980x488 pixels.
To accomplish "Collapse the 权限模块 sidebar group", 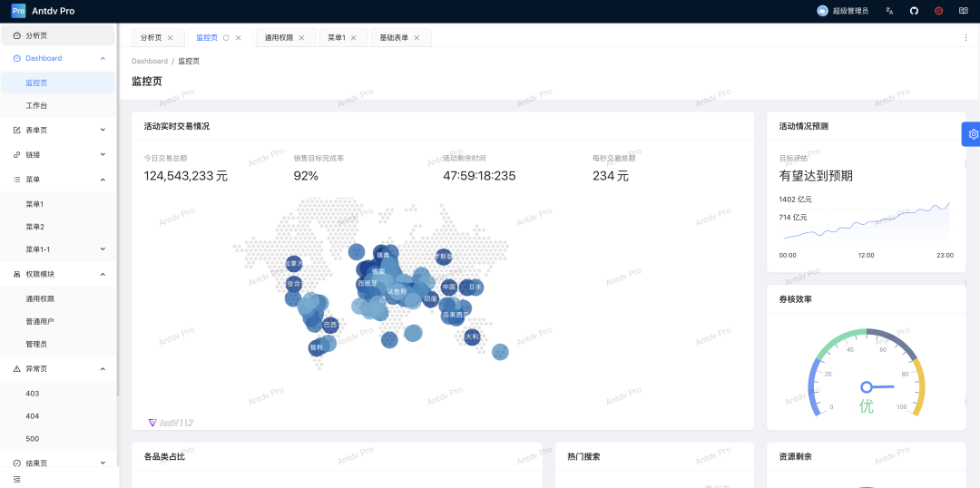I will pyautogui.click(x=103, y=274).
